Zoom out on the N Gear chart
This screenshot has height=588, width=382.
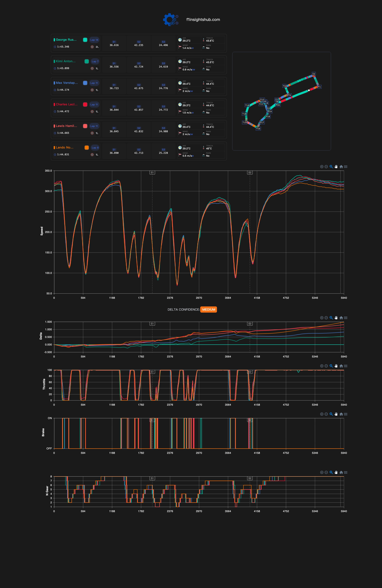point(326,472)
